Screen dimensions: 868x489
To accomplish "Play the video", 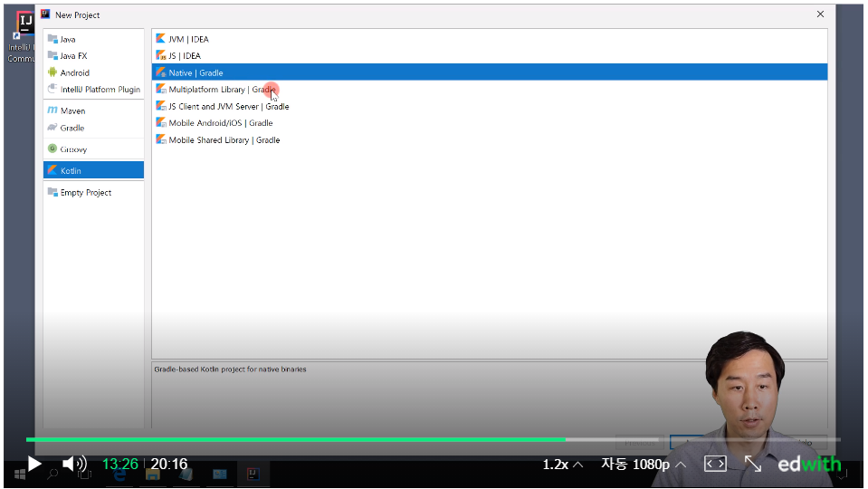I will pyautogui.click(x=34, y=464).
